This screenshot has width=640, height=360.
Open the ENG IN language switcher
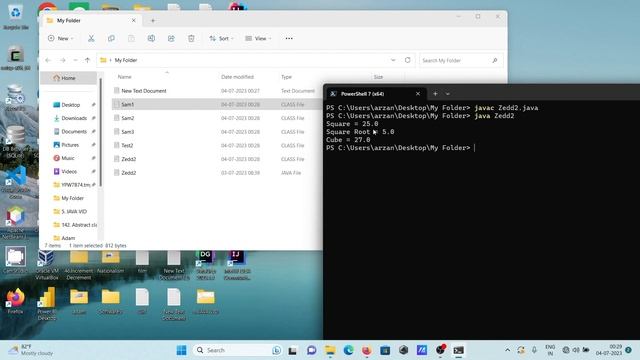[550, 350]
